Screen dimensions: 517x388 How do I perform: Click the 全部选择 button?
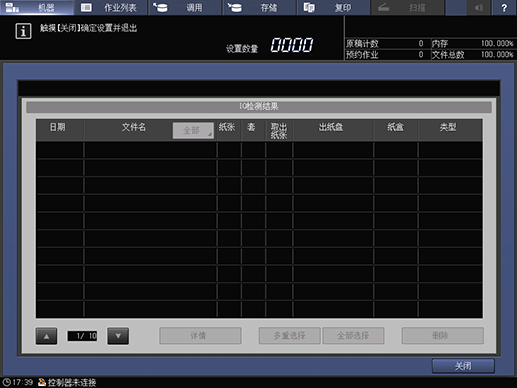[353, 336]
